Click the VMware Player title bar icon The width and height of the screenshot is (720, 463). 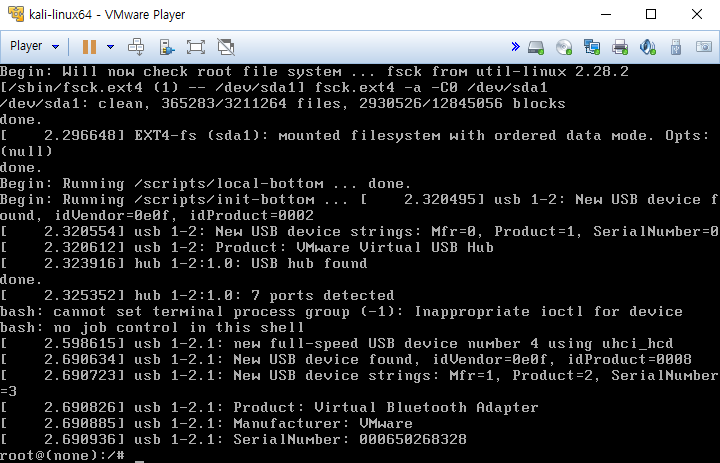[16, 14]
